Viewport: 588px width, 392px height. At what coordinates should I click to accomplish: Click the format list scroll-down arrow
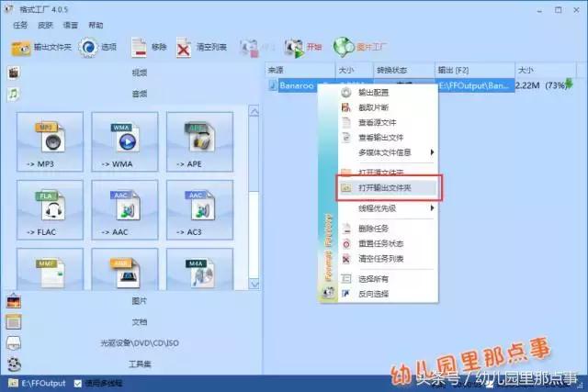(254, 284)
